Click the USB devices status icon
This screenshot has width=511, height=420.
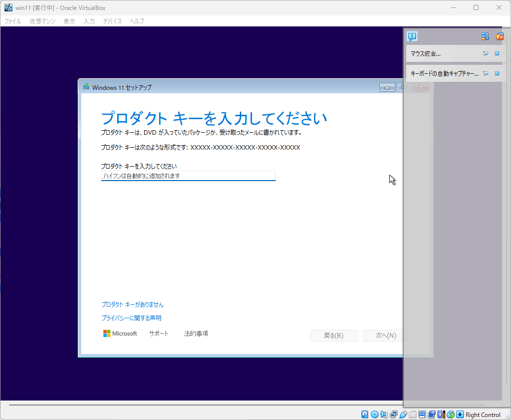click(403, 415)
